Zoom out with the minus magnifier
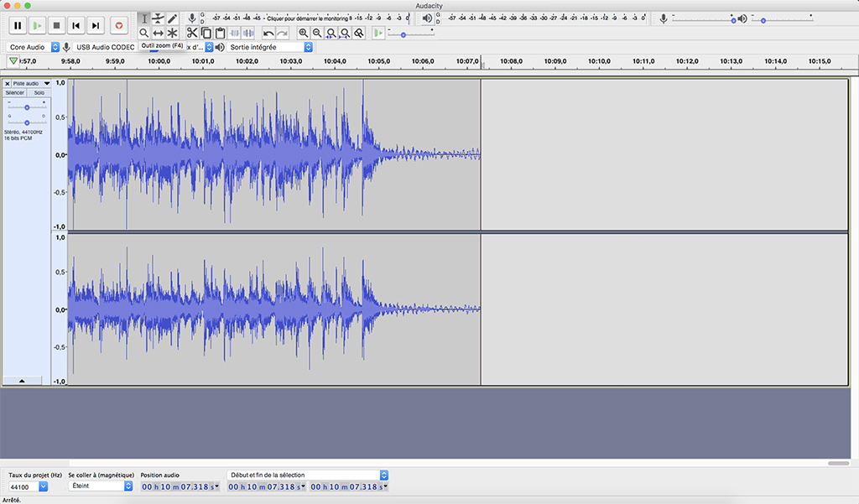Screen dimensions: 859x504 [x=317, y=33]
